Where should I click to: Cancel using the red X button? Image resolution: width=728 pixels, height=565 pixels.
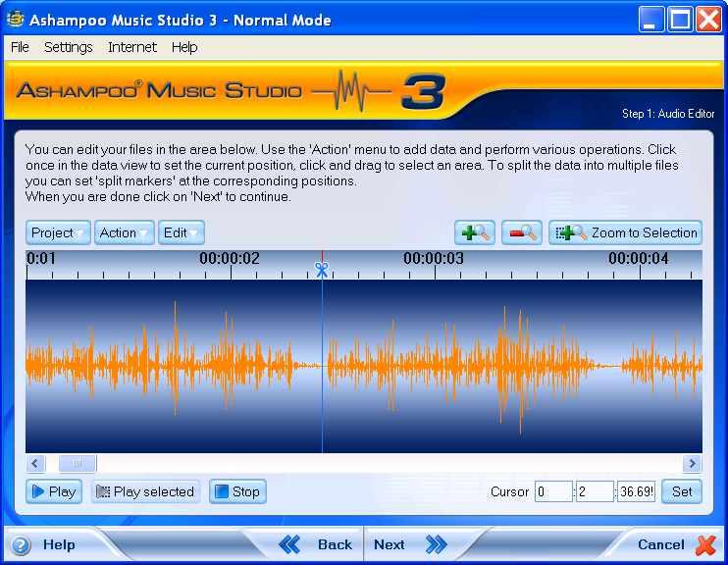(705, 544)
